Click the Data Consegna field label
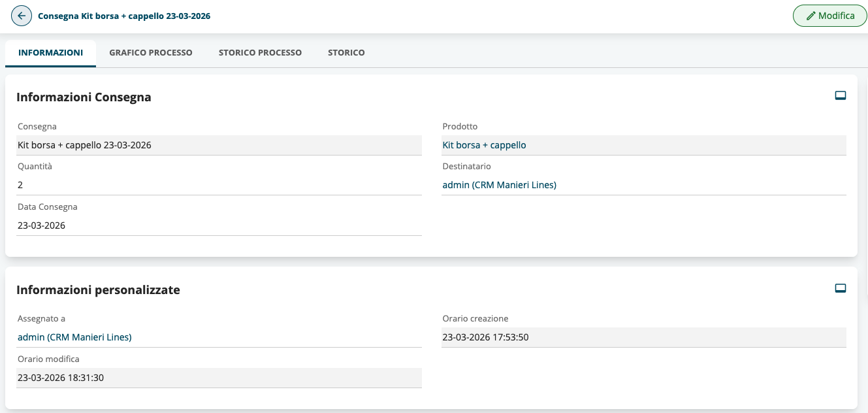This screenshot has height=413, width=868. 48,207
